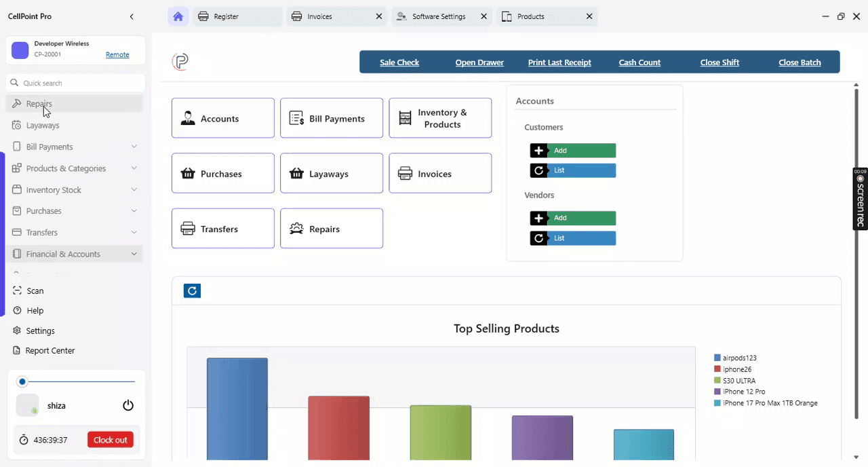Click the reload icon of Vendors List
This screenshot has height=467, width=868.
(538, 238)
